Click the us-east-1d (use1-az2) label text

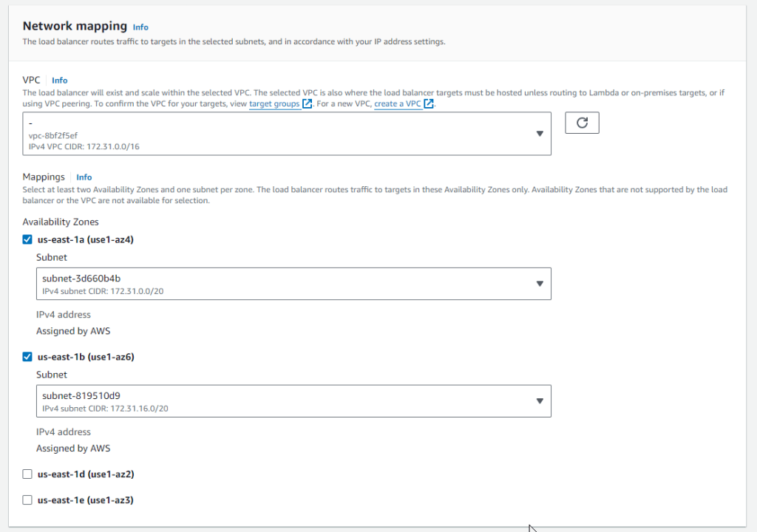point(85,474)
